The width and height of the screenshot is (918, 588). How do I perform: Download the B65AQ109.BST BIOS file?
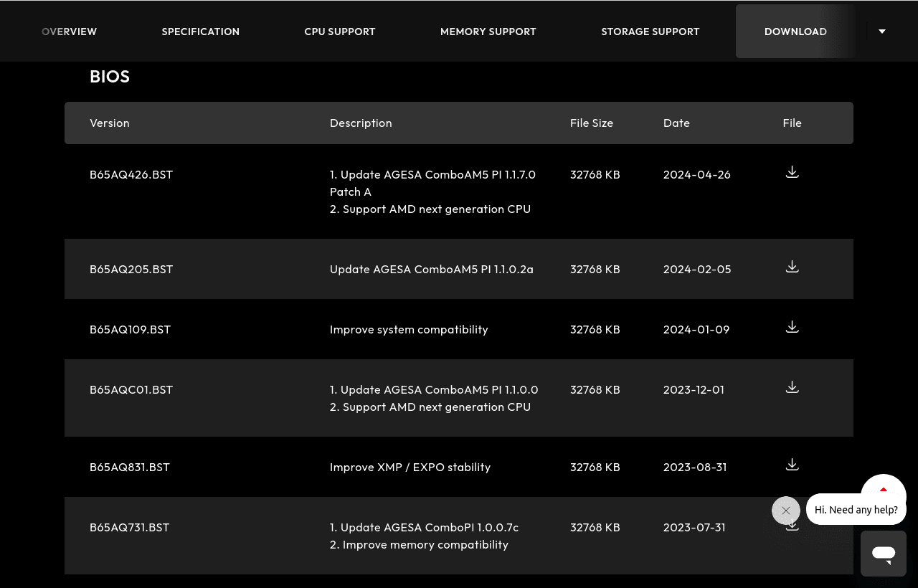[x=792, y=327]
